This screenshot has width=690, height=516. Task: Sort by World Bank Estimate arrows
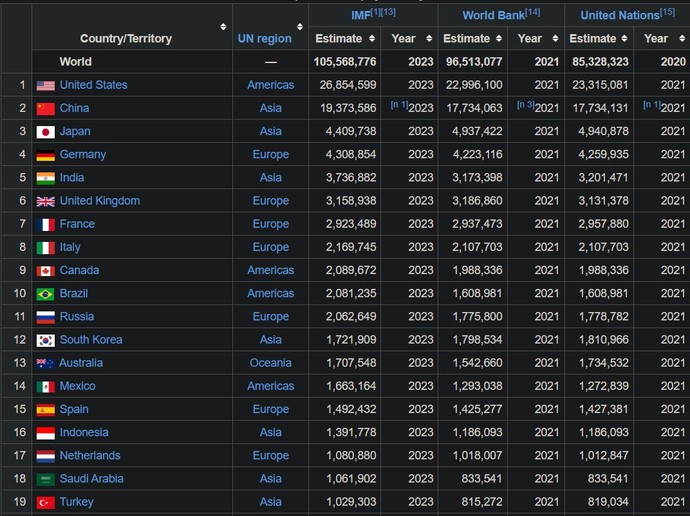point(499,39)
